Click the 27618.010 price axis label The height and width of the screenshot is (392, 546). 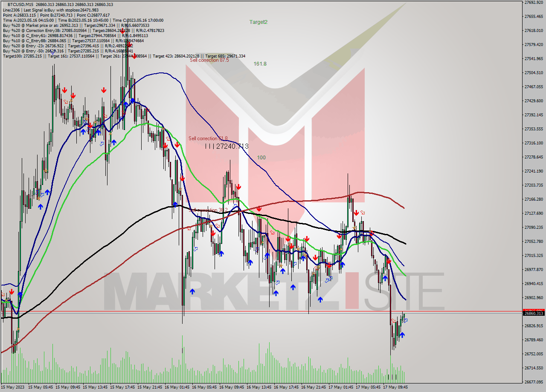[534, 30]
